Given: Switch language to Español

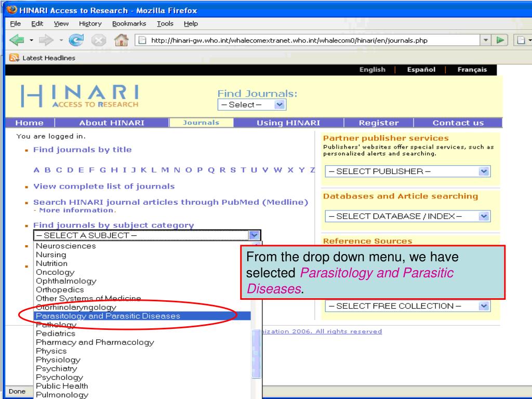Looking at the screenshot, I should pos(421,70).
